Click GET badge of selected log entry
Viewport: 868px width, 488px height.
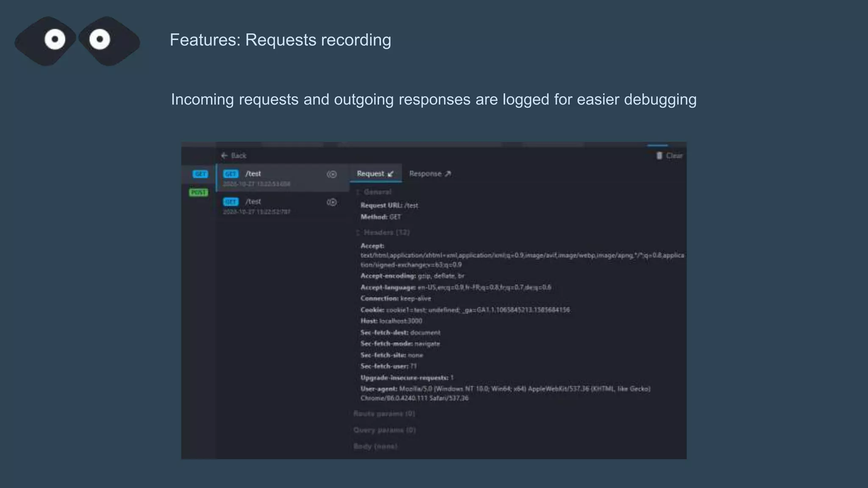231,174
